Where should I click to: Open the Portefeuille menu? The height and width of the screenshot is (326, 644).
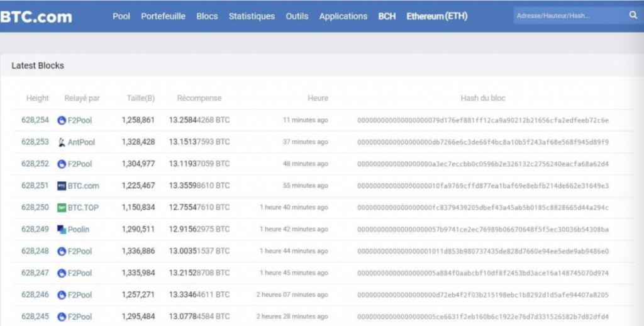163,16
